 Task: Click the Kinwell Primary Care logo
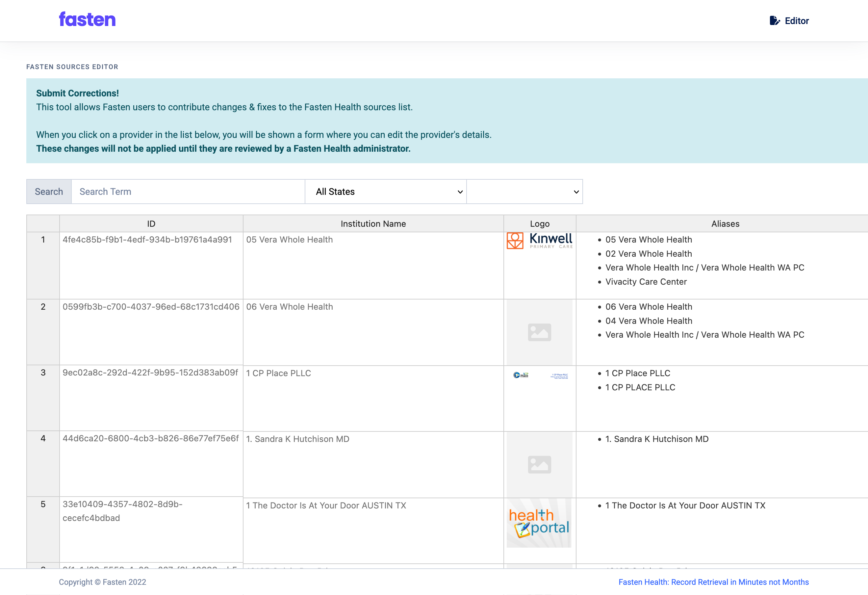[x=539, y=240]
